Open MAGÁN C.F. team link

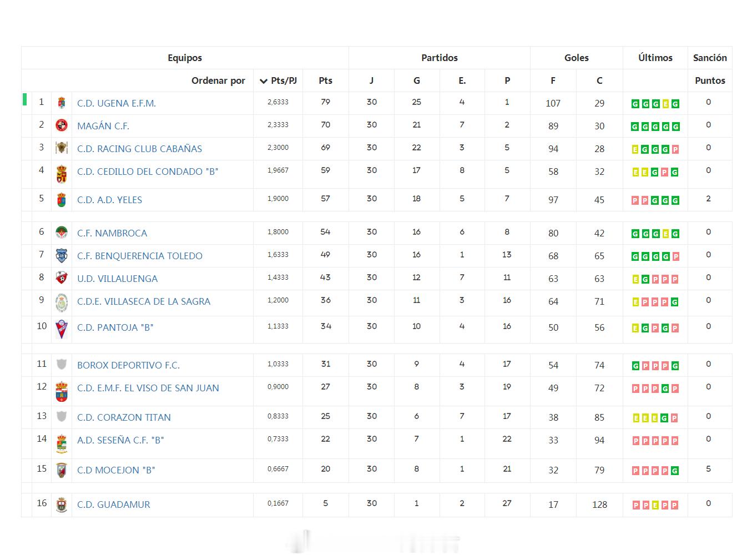coord(103,126)
